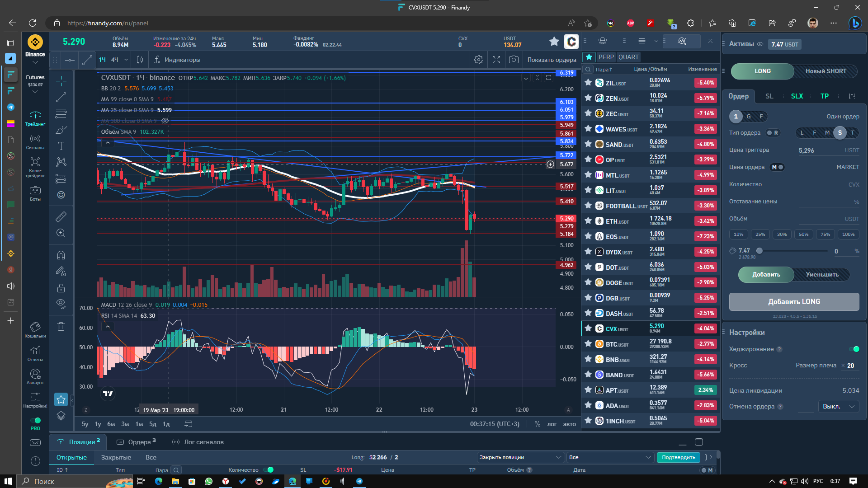Click Показать ордера button

click(x=552, y=60)
